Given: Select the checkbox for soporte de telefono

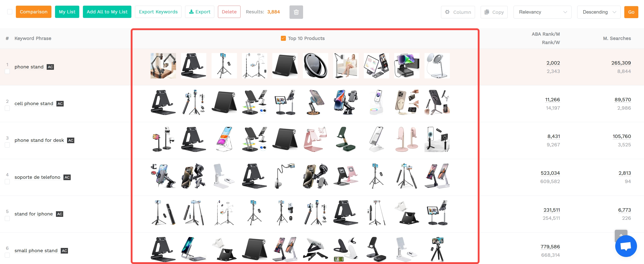Looking at the screenshot, I should [x=7, y=182].
